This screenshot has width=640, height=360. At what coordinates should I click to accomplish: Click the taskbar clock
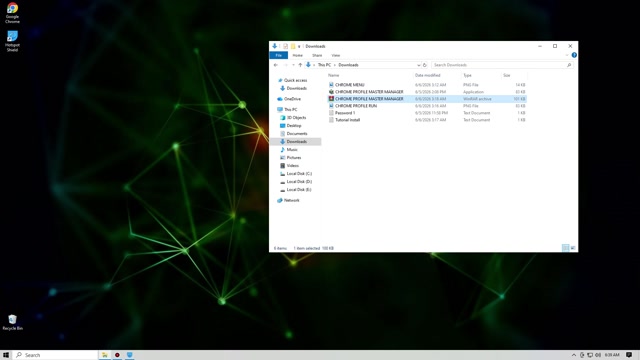click(x=612, y=355)
